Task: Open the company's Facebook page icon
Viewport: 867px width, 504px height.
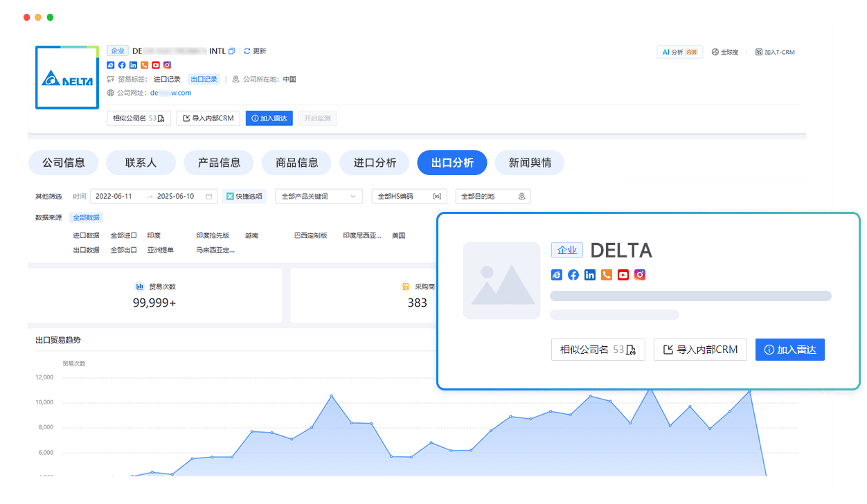Action: click(x=122, y=64)
